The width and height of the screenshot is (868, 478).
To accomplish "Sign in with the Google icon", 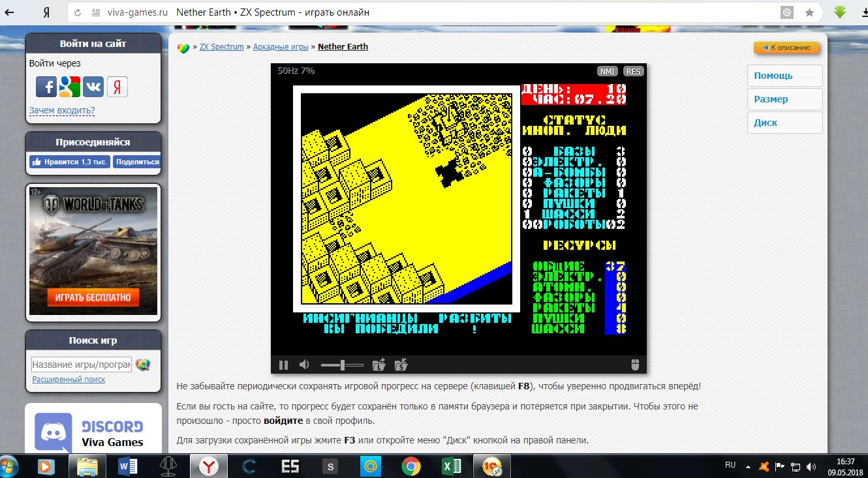I will (x=69, y=86).
